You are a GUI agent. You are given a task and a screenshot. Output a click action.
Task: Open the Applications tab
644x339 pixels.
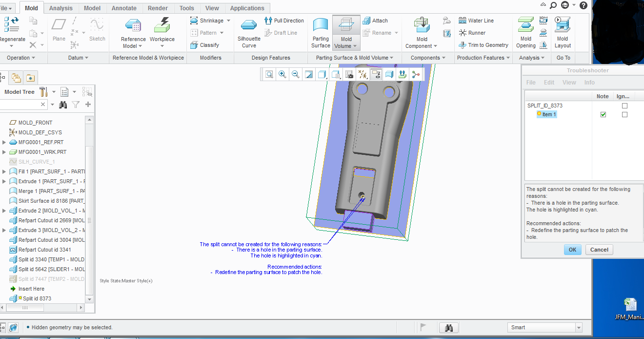coord(247,8)
